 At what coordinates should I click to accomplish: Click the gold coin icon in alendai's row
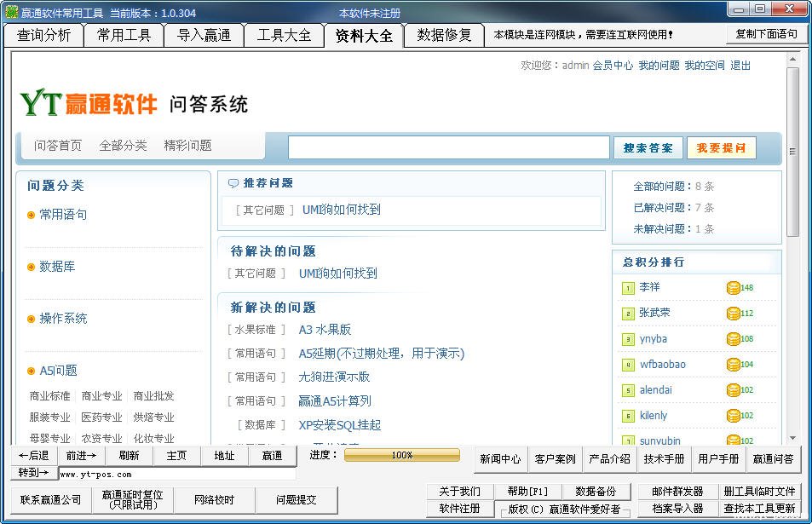(734, 390)
